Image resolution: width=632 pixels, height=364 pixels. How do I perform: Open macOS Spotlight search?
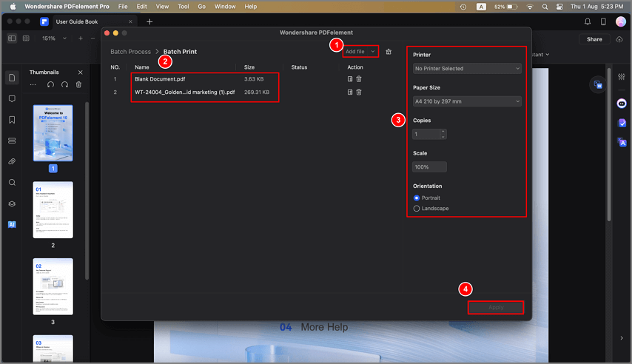point(545,7)
